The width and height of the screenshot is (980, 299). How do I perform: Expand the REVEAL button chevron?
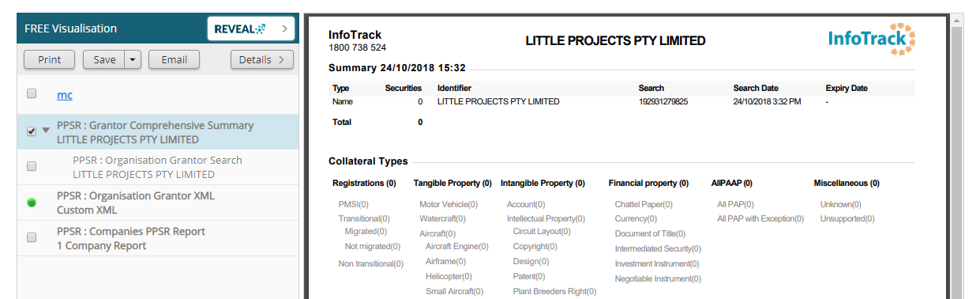[284, 29]
